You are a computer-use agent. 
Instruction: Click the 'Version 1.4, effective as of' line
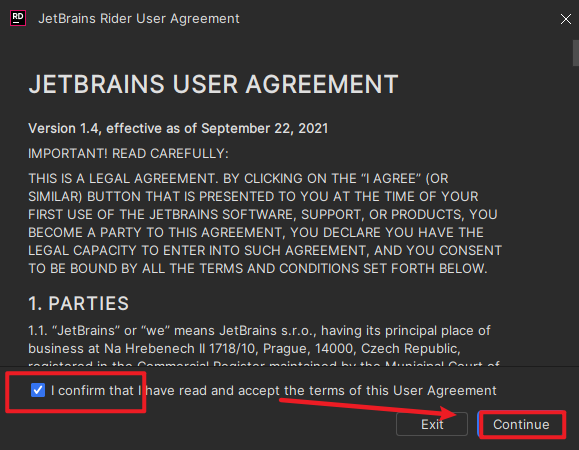coord(178,128)
